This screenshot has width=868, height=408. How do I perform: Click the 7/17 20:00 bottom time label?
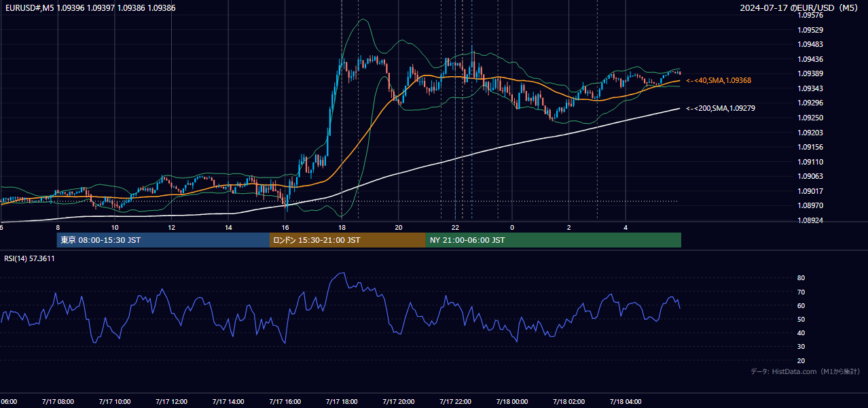pos(399,402)
